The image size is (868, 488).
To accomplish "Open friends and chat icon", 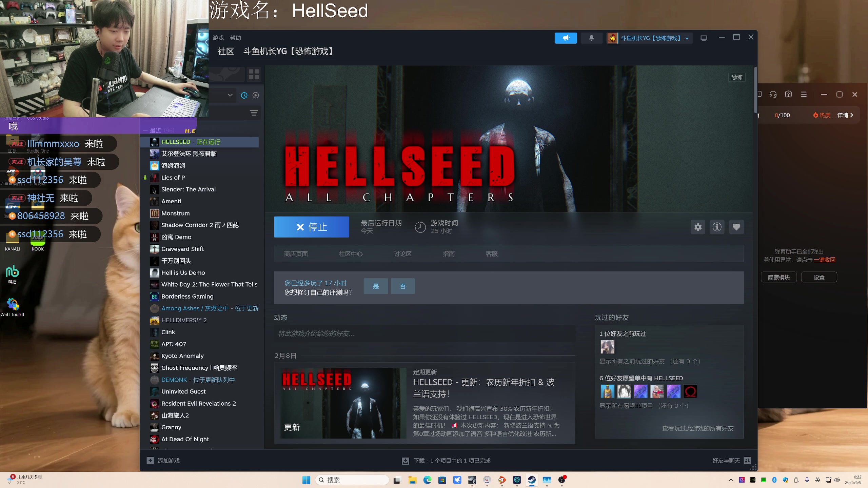I will point(747,460).
